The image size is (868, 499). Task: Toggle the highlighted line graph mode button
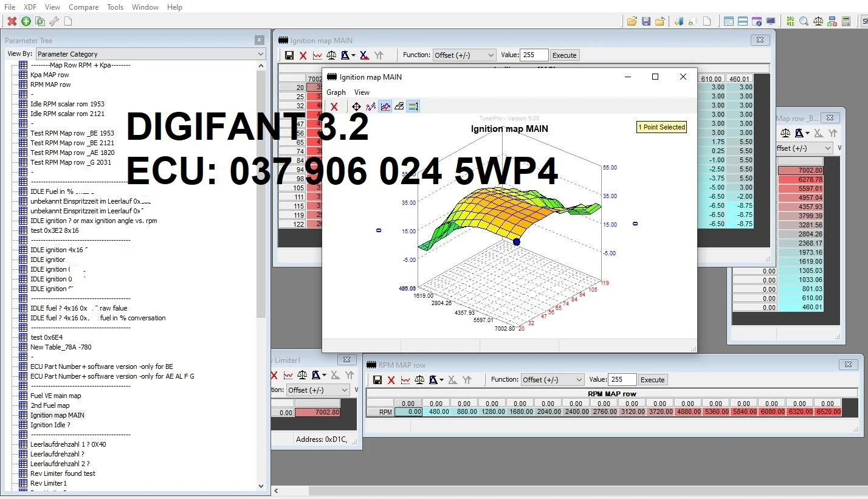pyautogui.click(x=385, y=106)
